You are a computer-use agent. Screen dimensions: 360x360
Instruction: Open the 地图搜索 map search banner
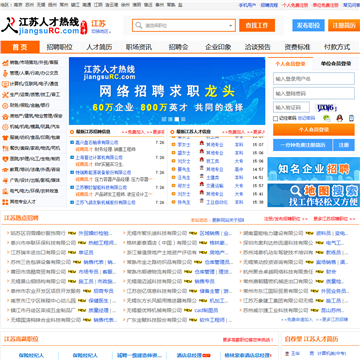(x=314, y=195)
